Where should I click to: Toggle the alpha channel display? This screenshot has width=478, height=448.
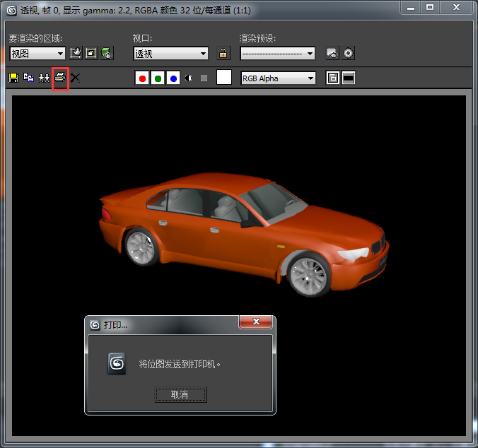(189, 78)
